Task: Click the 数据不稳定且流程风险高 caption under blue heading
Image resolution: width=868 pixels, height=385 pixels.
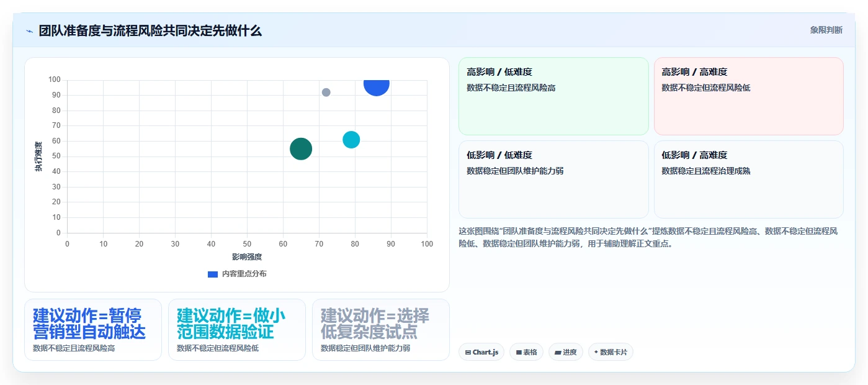Action: coord(74,348)
